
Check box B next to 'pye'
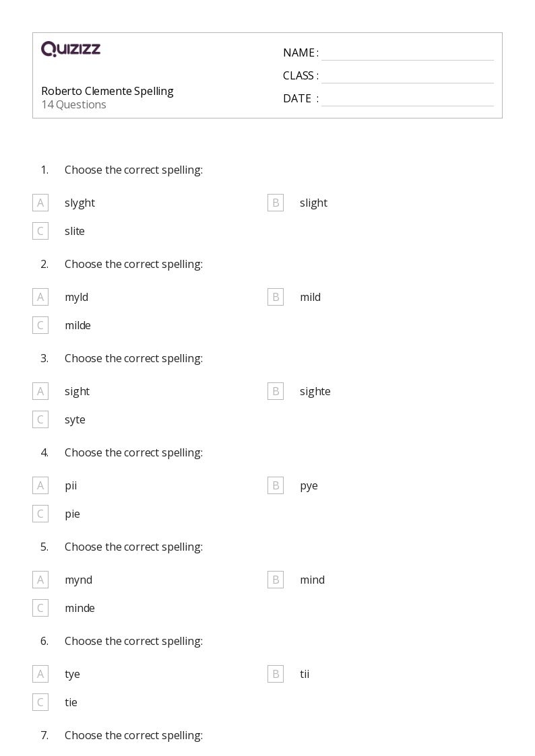276,485
